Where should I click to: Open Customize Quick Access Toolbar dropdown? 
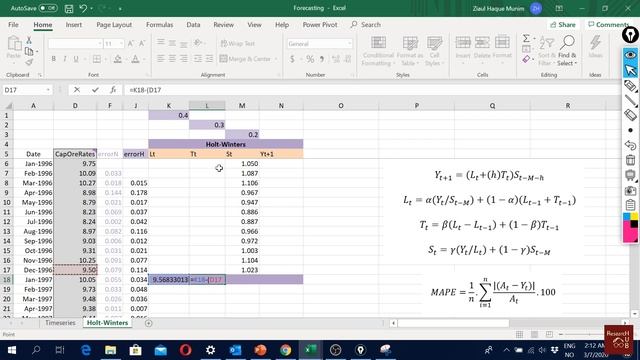[120, 9]
